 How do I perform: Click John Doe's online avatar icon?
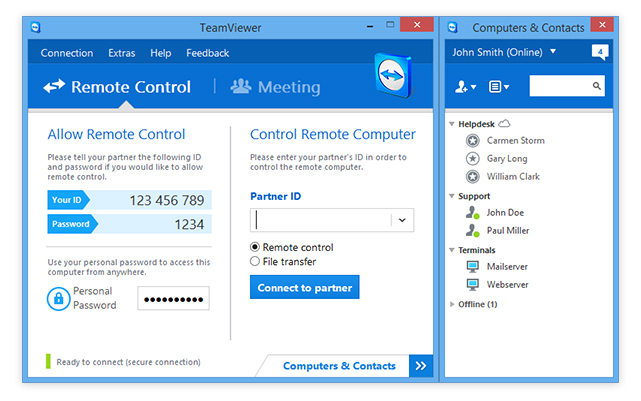pos(473,213)
